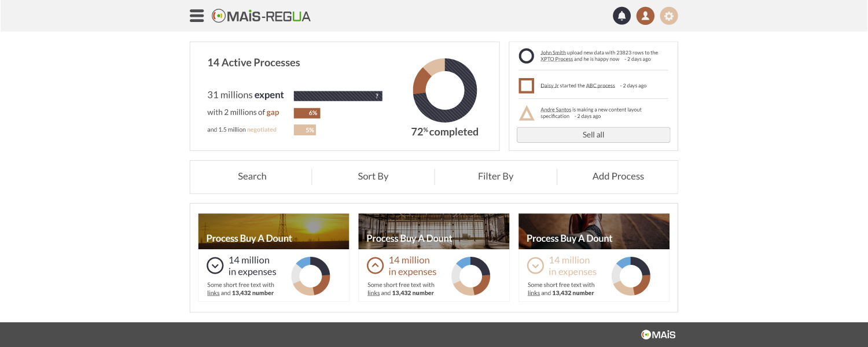Expand the third process card's faded chevron
This screenshot has height=347, width=868.
pos(536,266)
